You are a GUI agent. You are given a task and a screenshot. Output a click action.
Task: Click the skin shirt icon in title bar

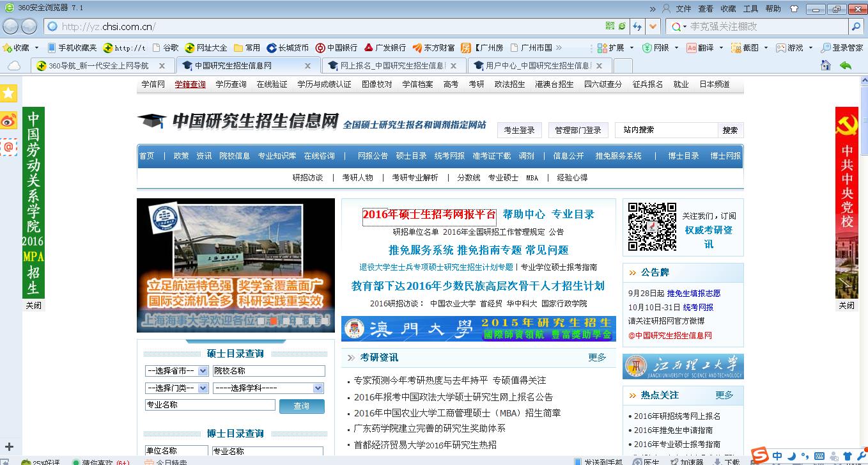[794, 9]
